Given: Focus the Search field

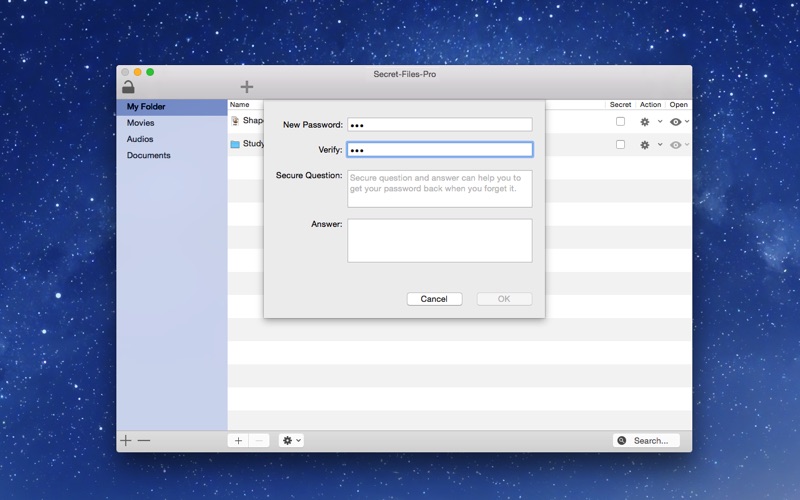Looking at the screenshot, I should 646,440.
